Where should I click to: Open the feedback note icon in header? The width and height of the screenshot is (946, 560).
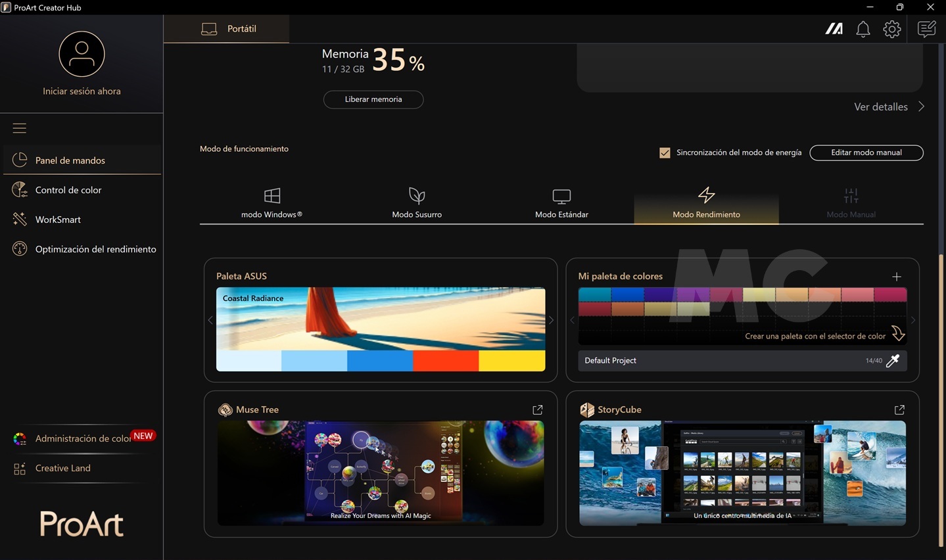coord(927,29)
